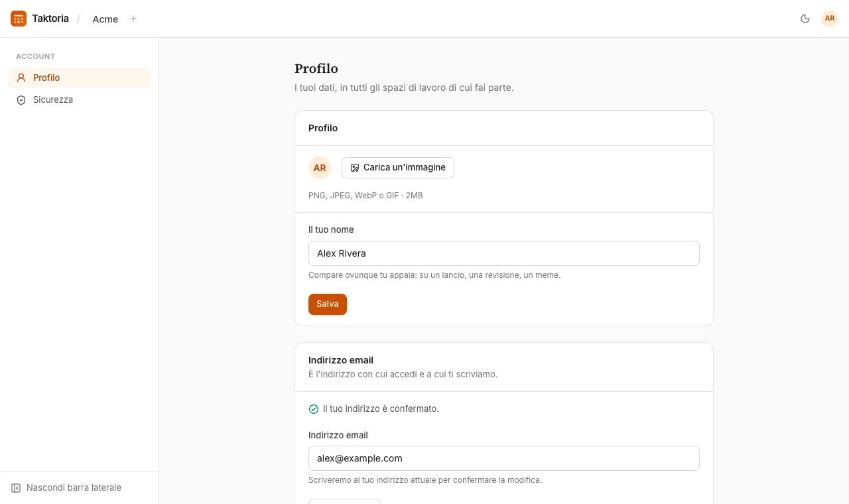Click the Profilo page heading
The image size is (849, 504).
pyautogui.click(x=316, y=68)
